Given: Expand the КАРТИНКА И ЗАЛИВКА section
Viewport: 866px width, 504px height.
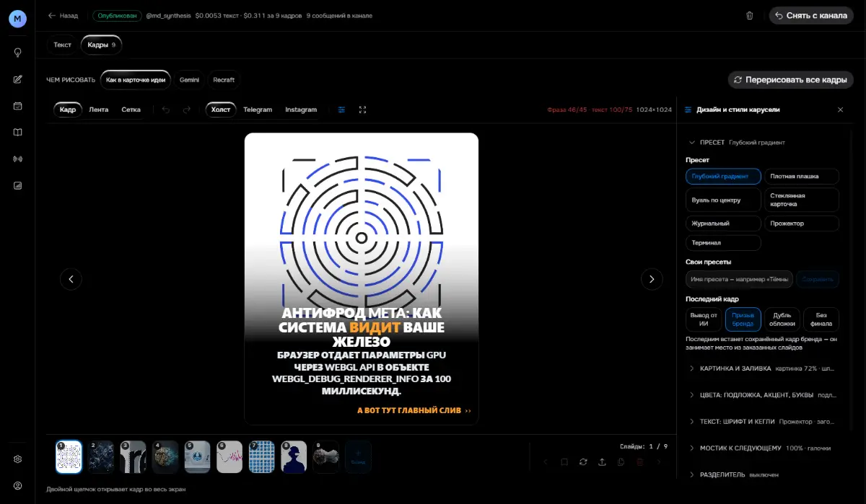Looking at the screenshot, I should (762, 368).
